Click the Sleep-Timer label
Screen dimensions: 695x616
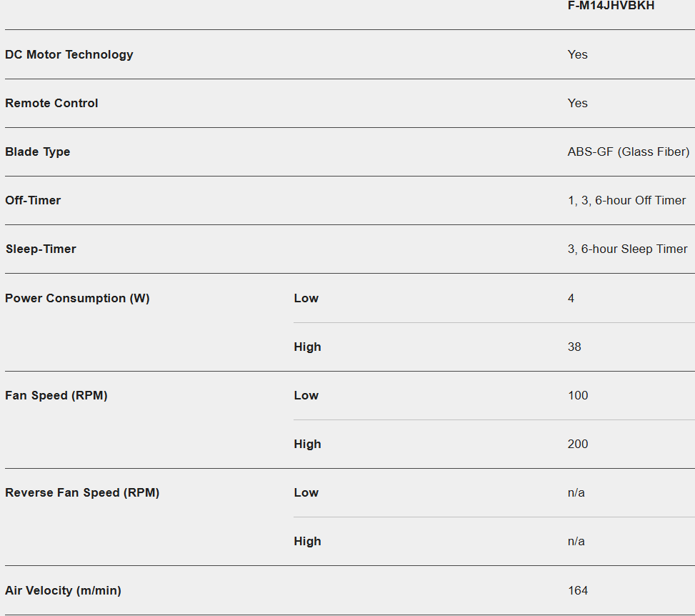pyautogui.click(x=41, y=249)
